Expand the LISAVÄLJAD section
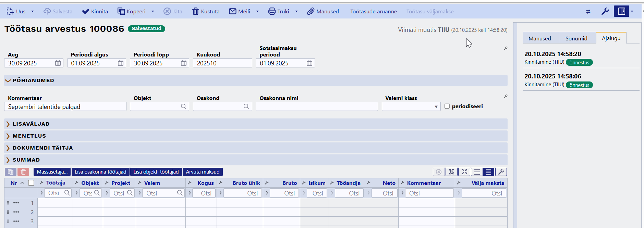 pyautogui.click(x=31, y=124)
